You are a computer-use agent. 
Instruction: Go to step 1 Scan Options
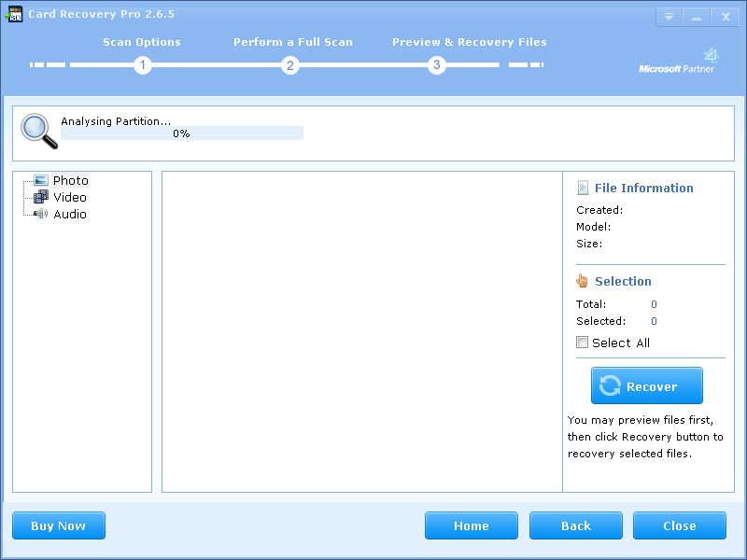click(142, 65)
